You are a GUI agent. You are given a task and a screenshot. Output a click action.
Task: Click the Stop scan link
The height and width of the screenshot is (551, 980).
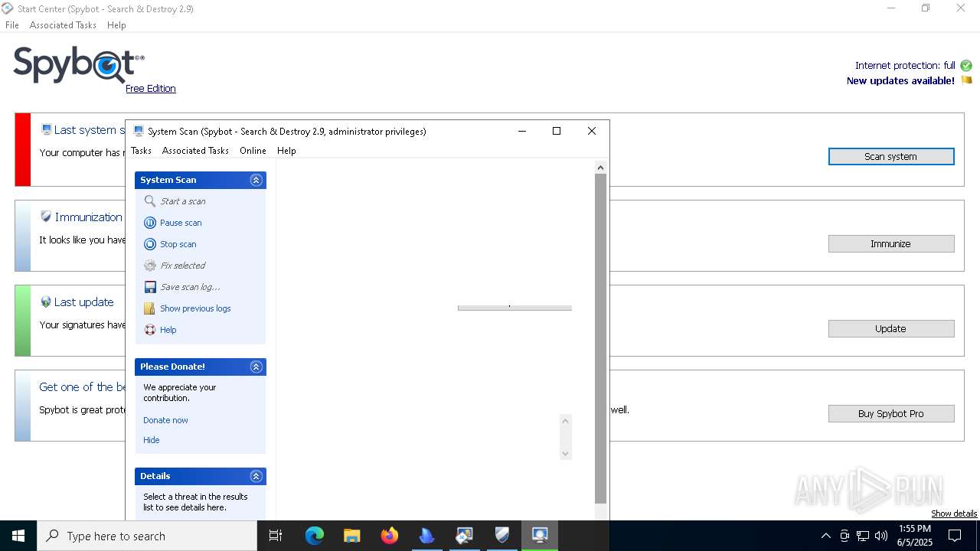click(x=178, y=244)
